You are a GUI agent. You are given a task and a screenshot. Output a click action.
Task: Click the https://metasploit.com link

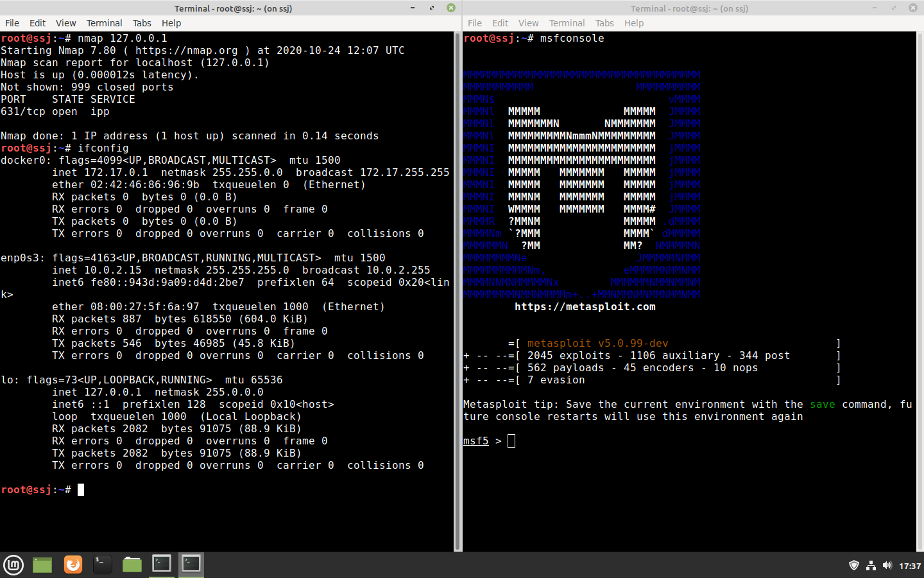[x=585, y=306]
